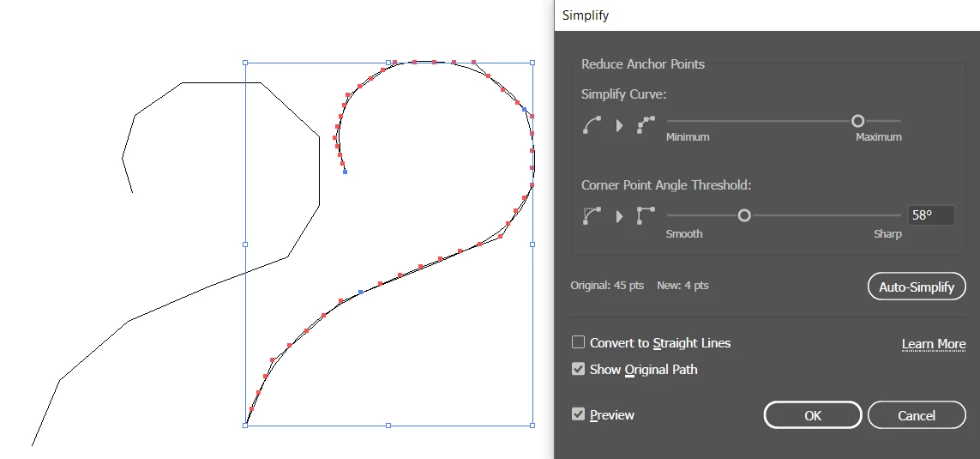This screenshot has height=459, width=980.
Task: Click Cancel to dismiss Simplify dialog
Action: pyautogui.click(x=917, y=415)
